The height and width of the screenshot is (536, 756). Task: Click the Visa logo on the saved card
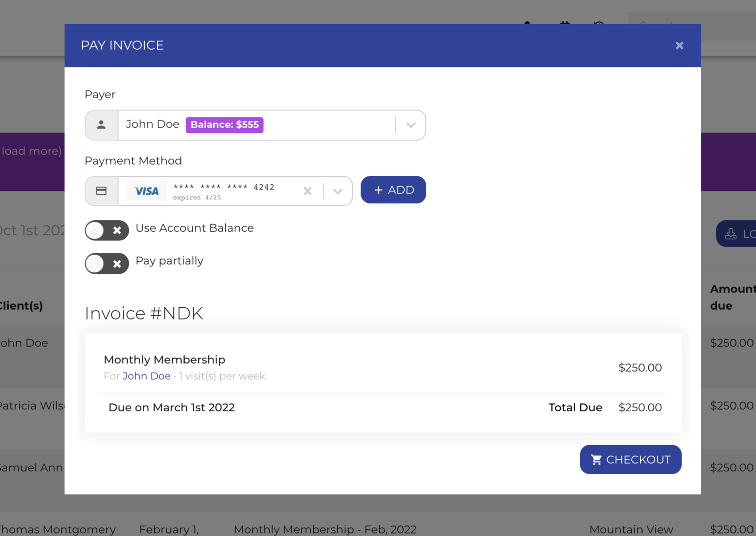(x=146, y=190)
